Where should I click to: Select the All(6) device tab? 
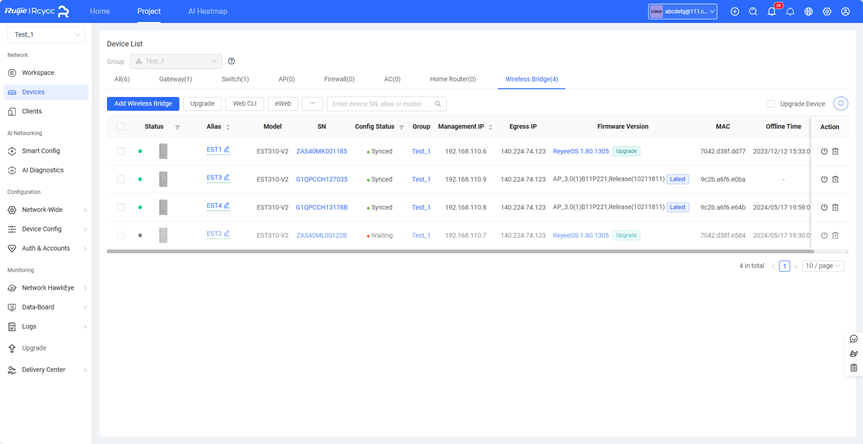pyautogui.click(x=122, y=79)
